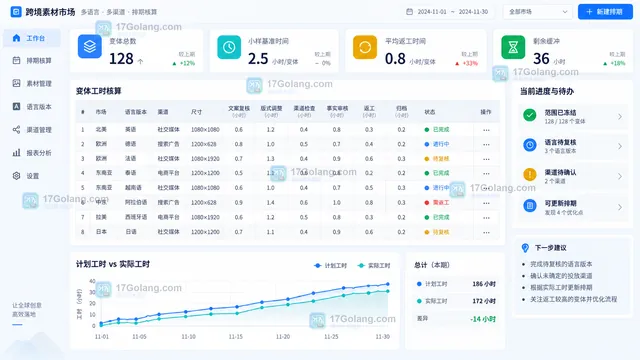The width and height of the screenshot is (640, 360).
Task: Expand the 全部市场 market dropdown
Action: pyautogui.click(x=538, y=12)
